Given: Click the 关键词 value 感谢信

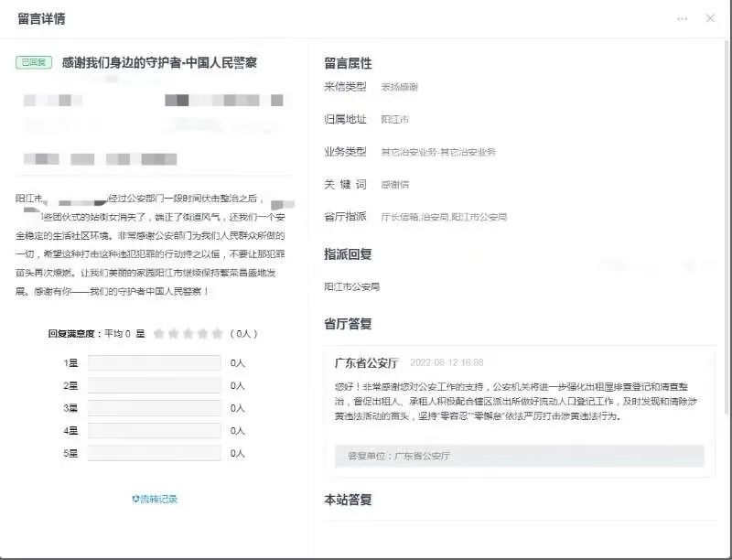Looking at the screenshot, I should pyautogui.click(x=394, y=185).
